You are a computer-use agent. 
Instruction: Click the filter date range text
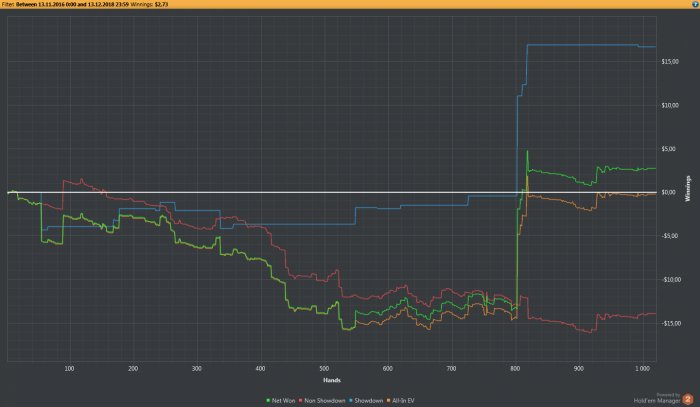72,4
